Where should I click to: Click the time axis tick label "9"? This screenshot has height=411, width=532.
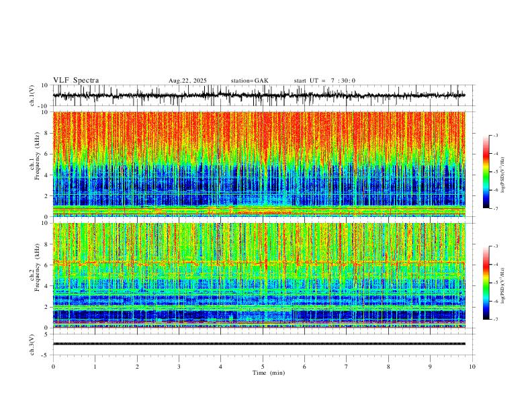pos(430,367)
